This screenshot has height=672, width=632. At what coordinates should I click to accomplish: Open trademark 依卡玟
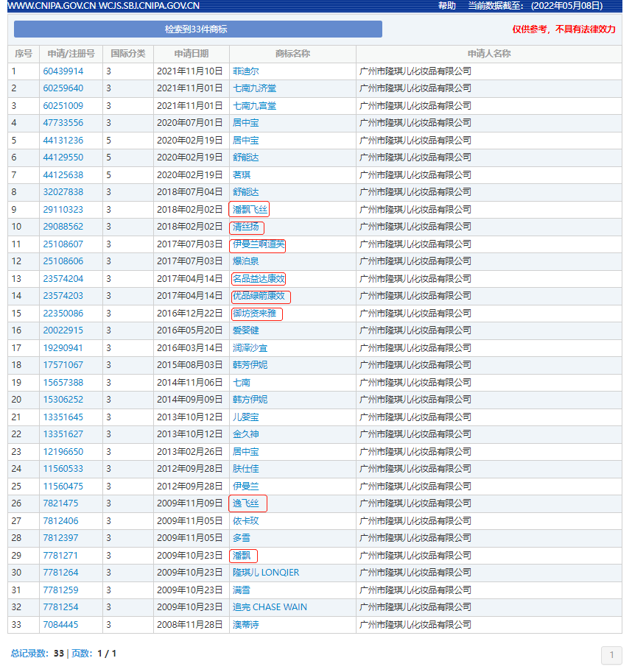(x=246, y=521)
